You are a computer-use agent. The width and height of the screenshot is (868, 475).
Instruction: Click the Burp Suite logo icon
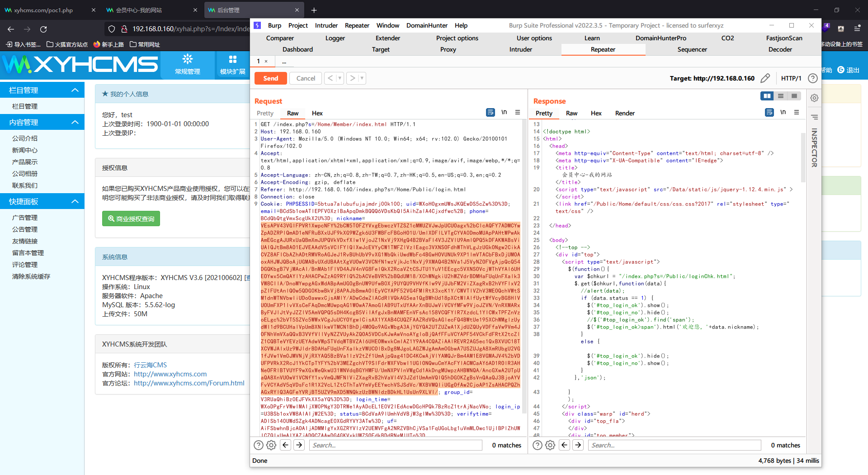257,25
